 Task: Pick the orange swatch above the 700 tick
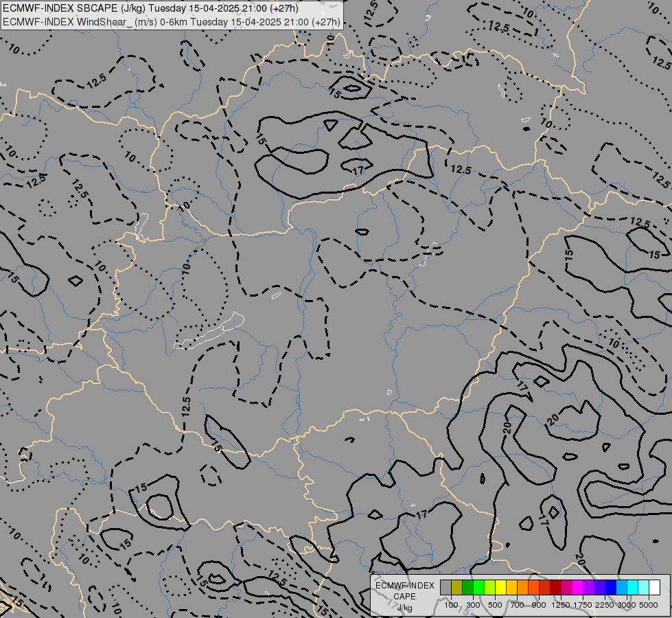tap(523, 587)
